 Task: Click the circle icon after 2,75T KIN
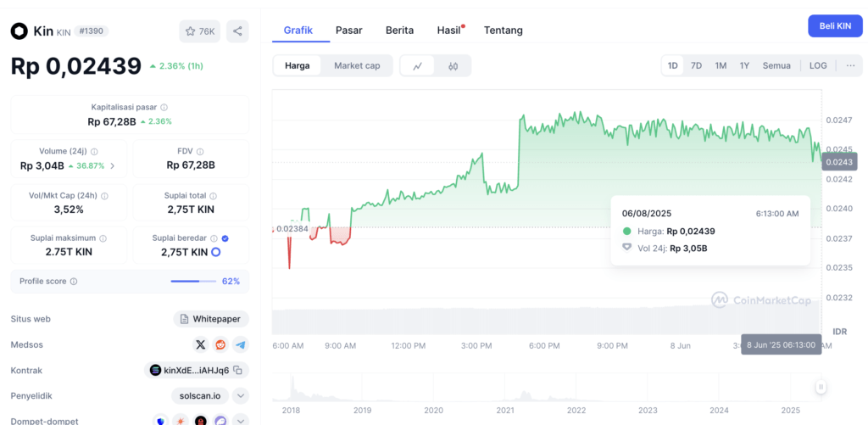[x=216, y=252]
